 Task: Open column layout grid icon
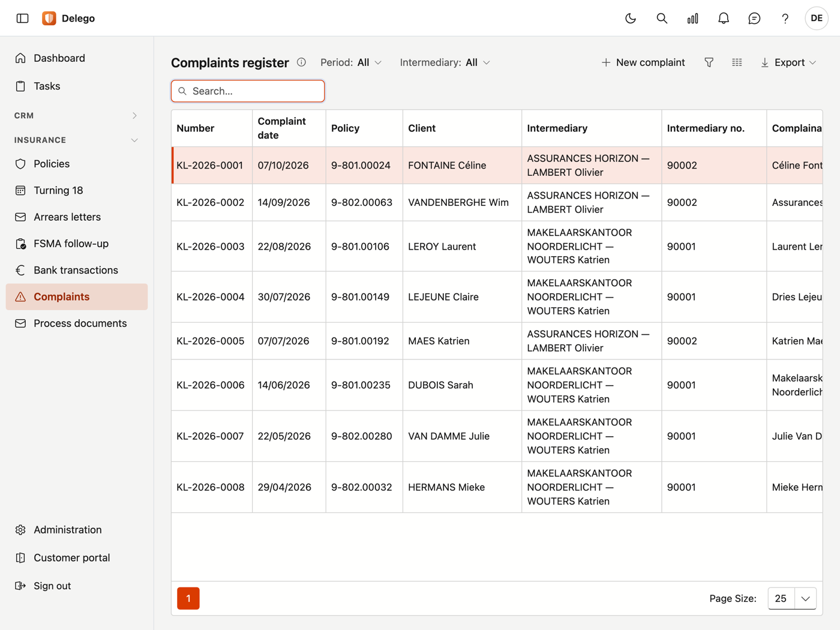click(x=737, y=62)
